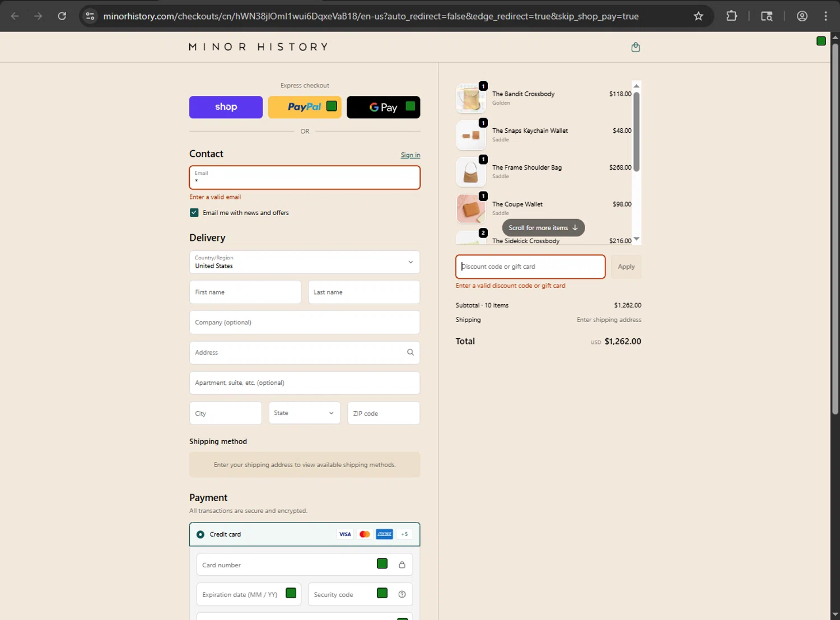This screenshot has width=840, height=620.
Task: Show security code help question icon
Action: pyautogui.click(x=402, y=594)
